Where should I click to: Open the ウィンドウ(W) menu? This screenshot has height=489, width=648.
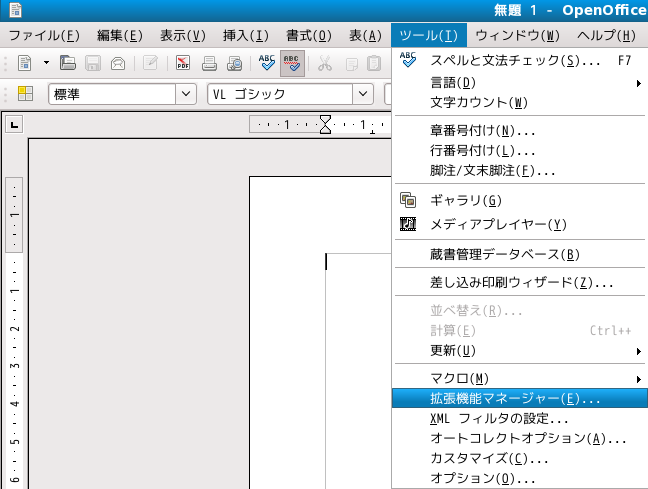click(517, 35)
